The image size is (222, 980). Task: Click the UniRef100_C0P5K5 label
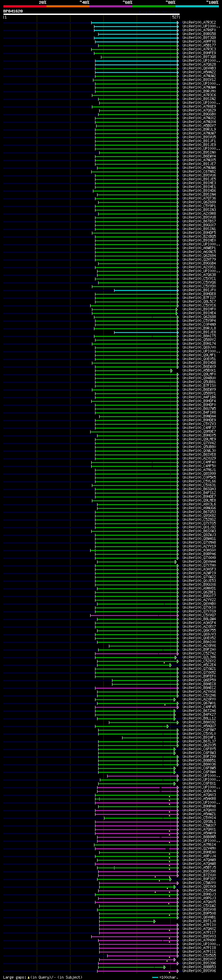(x=199, y=477)
